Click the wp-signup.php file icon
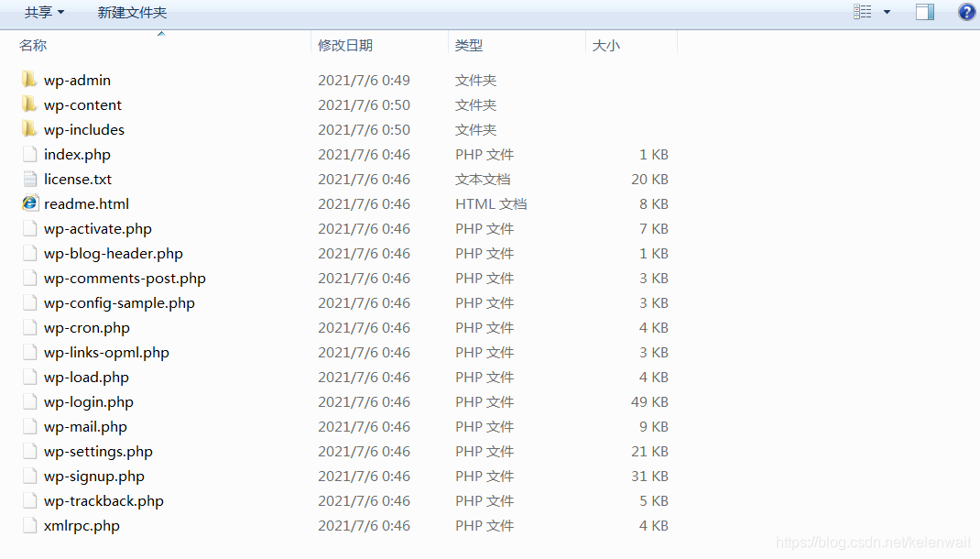The width and height of the screenshot is (980, 559). pos(29,476)
